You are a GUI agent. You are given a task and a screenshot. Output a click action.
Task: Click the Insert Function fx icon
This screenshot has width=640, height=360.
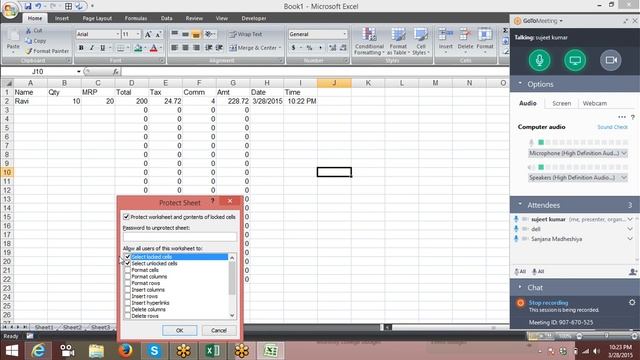(116, 71)
